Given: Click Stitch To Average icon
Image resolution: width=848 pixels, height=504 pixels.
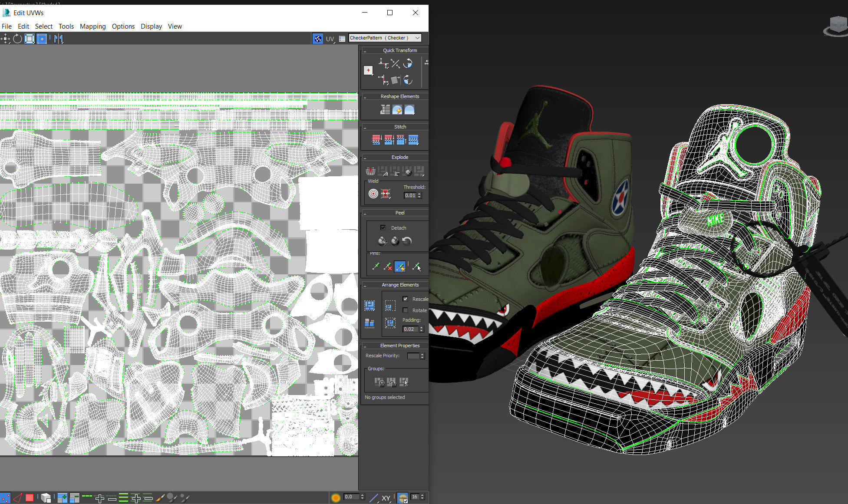Looking at the screenshot, I should coord(388,140).
